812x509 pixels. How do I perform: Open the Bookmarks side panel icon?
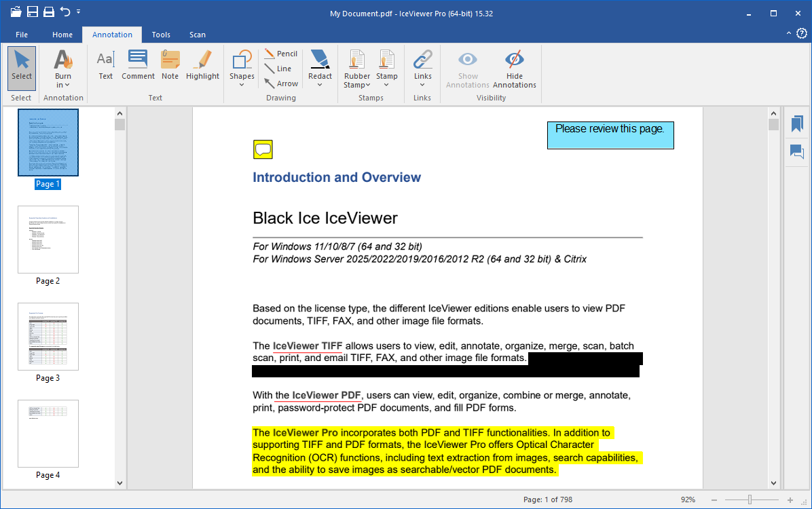coord(797,124)
